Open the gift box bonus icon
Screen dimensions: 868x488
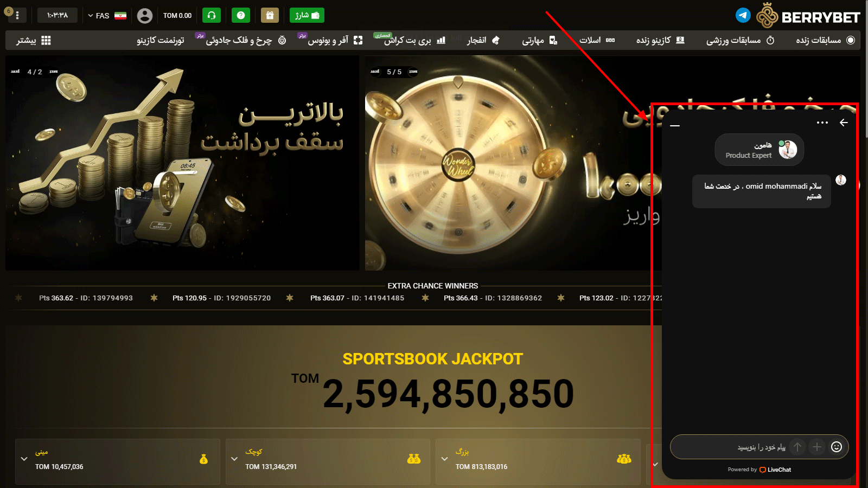pos(270,15)
